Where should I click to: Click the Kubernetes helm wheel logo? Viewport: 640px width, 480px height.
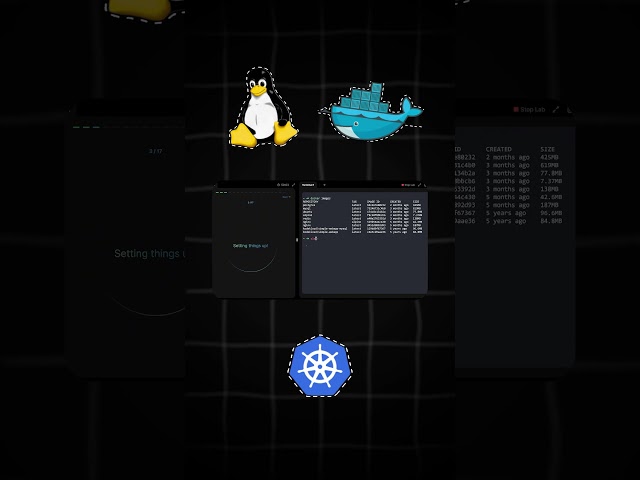[320, 366]
